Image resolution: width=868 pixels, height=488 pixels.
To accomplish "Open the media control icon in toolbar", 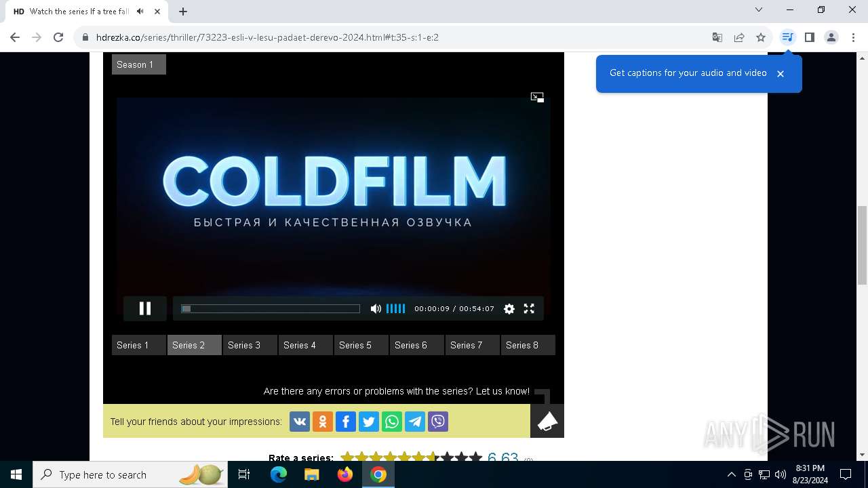I will tap(787, 37).
